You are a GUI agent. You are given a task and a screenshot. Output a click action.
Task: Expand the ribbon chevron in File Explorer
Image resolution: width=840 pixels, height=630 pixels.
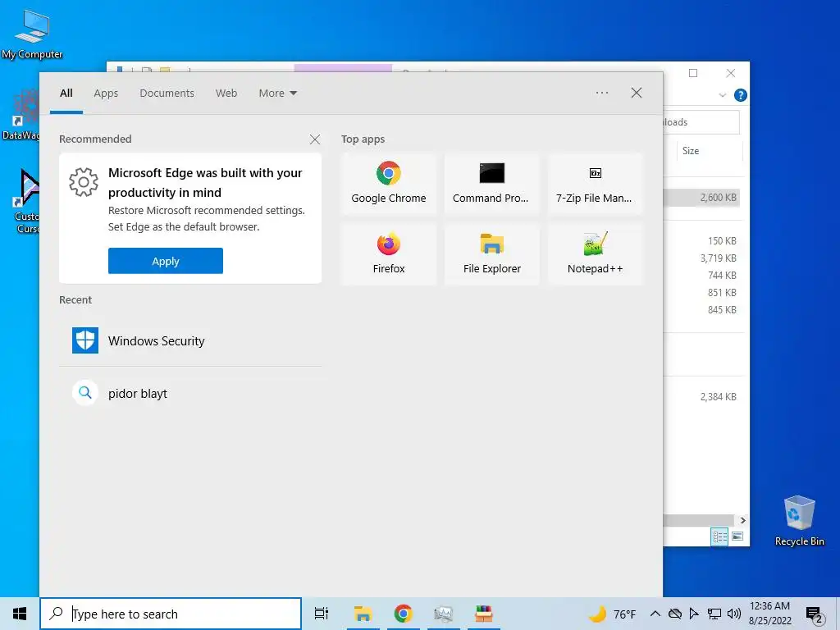click(x=722, y=95)
